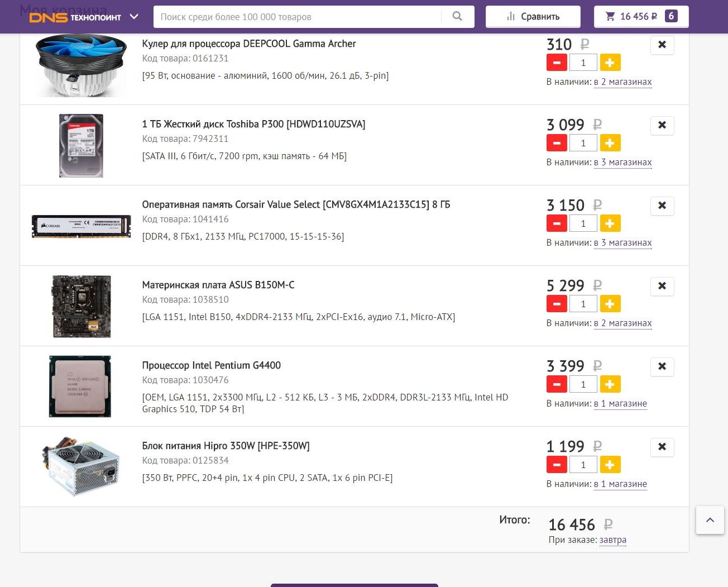Viewport: 728px width, 587px height.
Task: Decrease quantity of Toshiba P300 hard drive
Action: pos(557,143)
